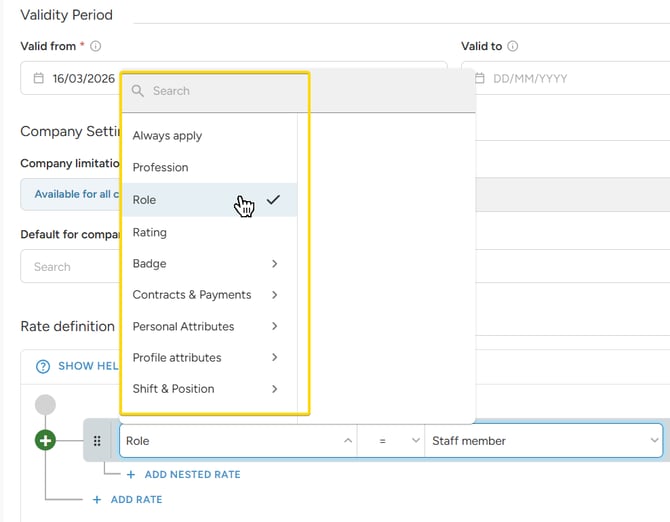Select Profession in the condition list
This screenshot has height=522, width=670.
(160, 168)
